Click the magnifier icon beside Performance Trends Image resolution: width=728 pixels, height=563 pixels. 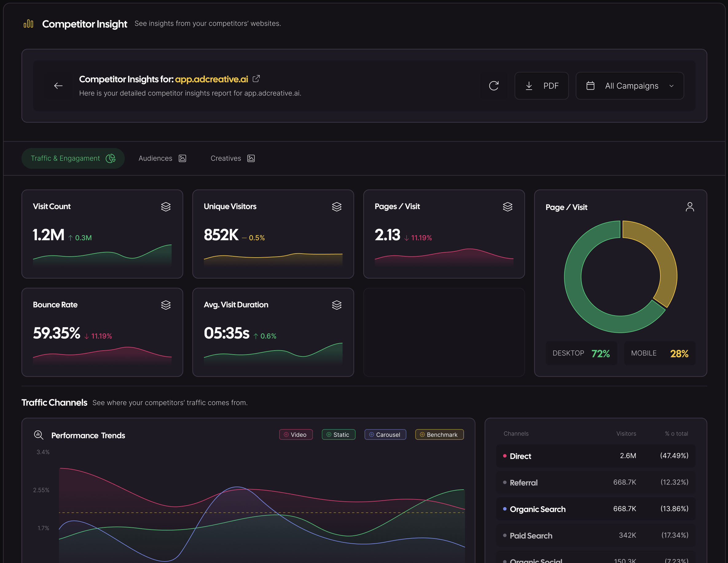tap(39, 435)
